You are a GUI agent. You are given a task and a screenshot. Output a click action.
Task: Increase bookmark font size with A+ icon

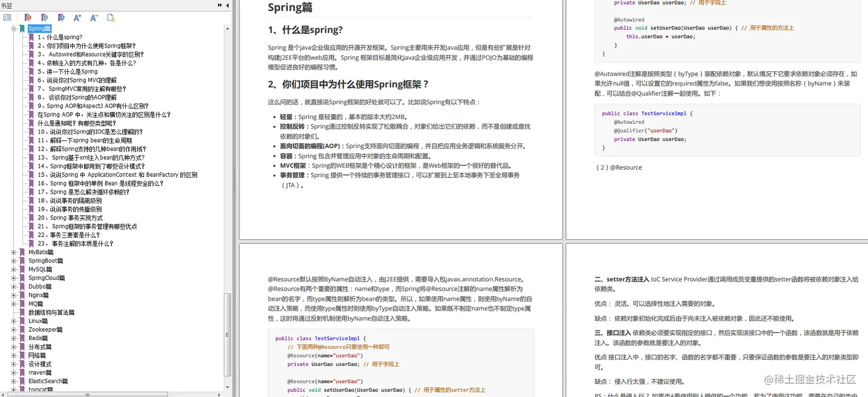pyautogui.click(x=77, y=18)
